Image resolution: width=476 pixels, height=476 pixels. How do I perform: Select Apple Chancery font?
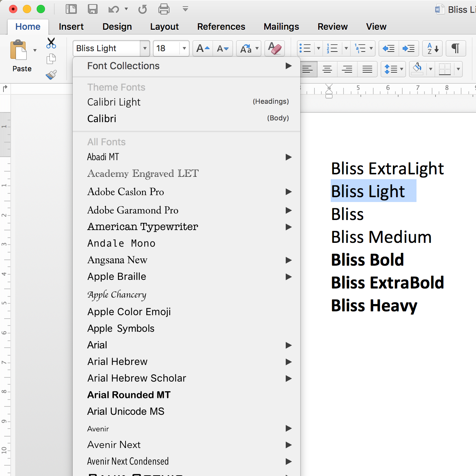coord(186,294)
